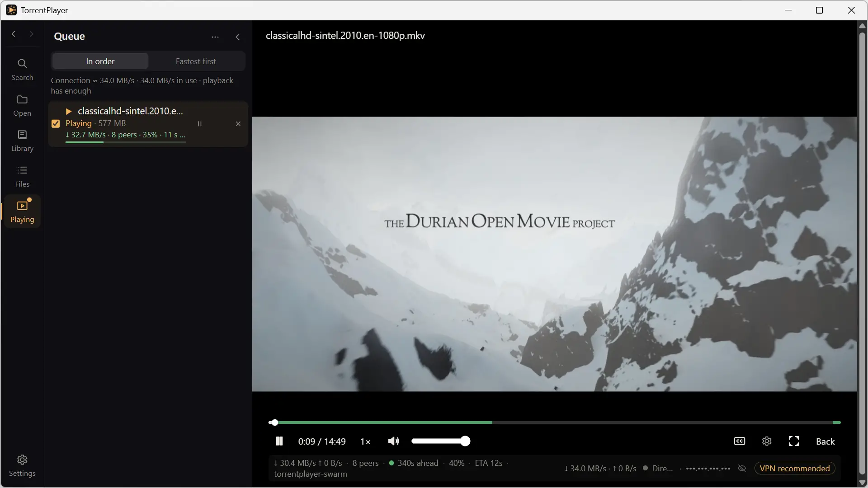Viewport: 868px width, 488px height.
Task: Change the 1× playback speed
Action: (x=365, y=441)
